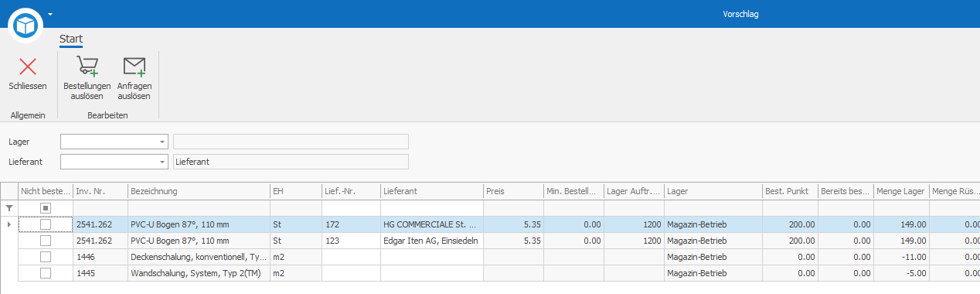The width and height of the screenshot is (980, 294).
Task: Click the Min. Bestell column header
Action: coord(573,191)
